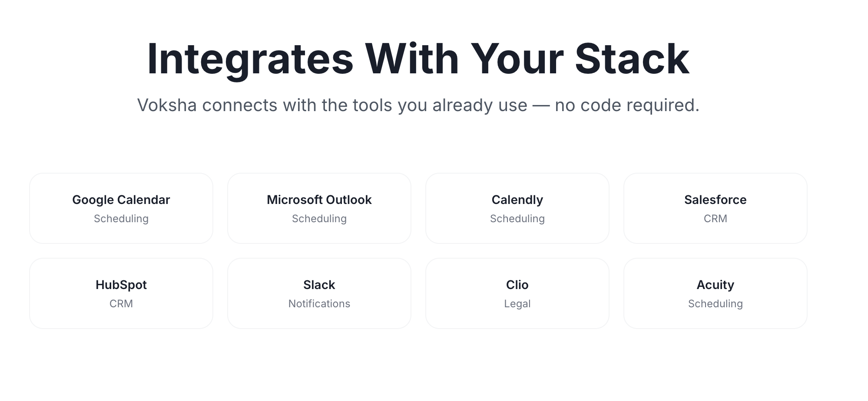Click Notifications label under Slack
Screen dimensions: 868x401
coord(319,304)
